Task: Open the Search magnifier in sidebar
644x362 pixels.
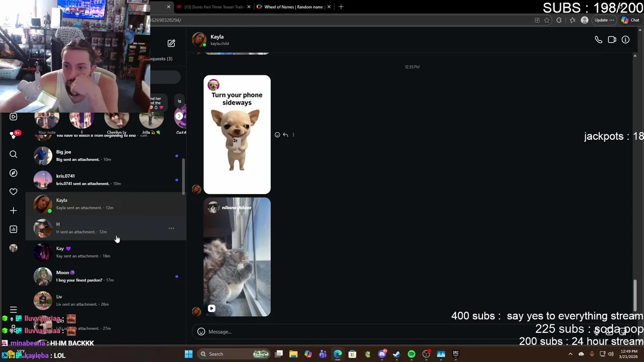Action: (x=14, y=154)
